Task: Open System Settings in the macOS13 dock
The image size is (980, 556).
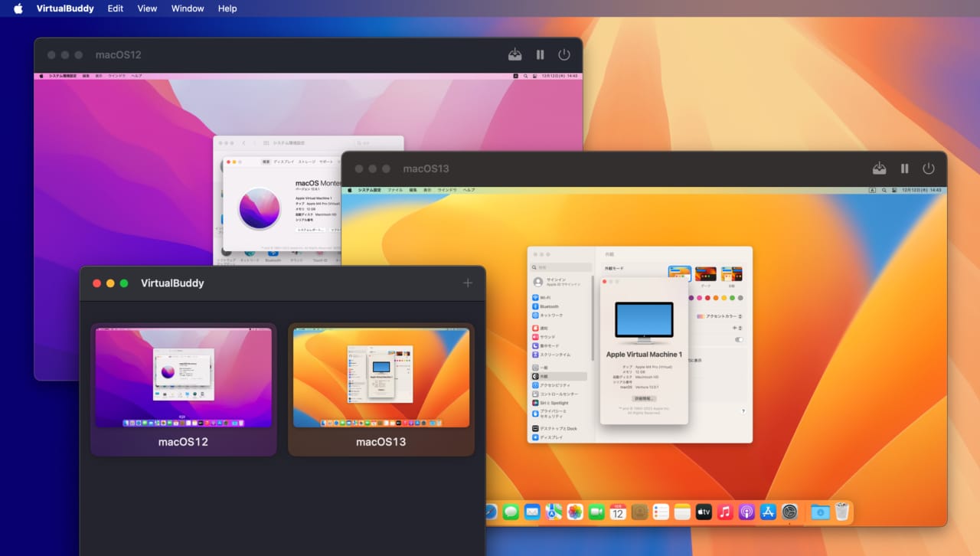Action: [x=789, y=512]
